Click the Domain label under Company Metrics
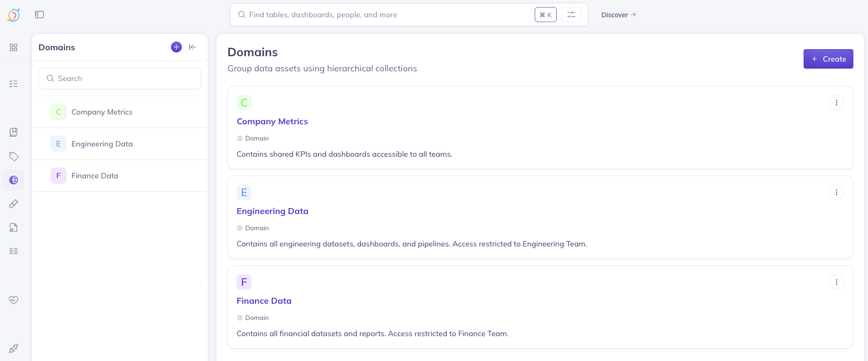 [x=257, y=138]
